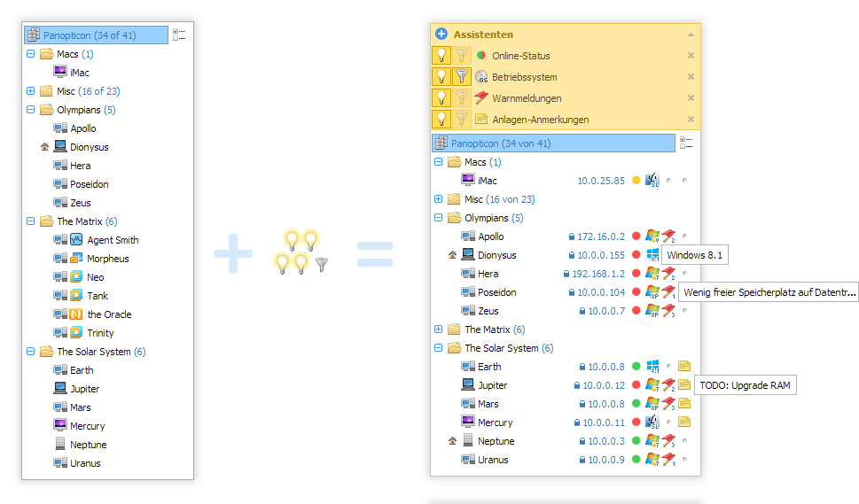Remove the Anlagen-Anmerkungen assistant with its X
The height and width of the screenshot is (504, 859).
691,120
